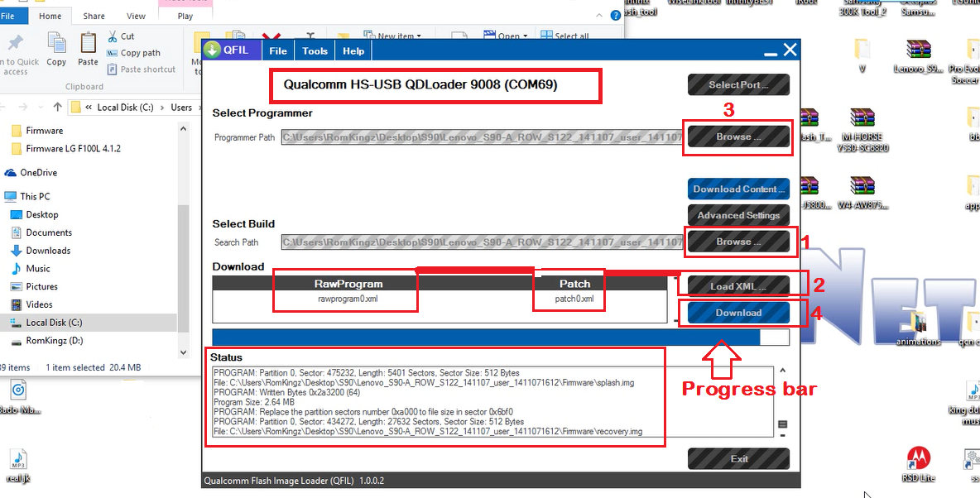Select RSD Lite shortcut on desktop
980x498 pixels.
pyautogui.click(x=919, y=464)
